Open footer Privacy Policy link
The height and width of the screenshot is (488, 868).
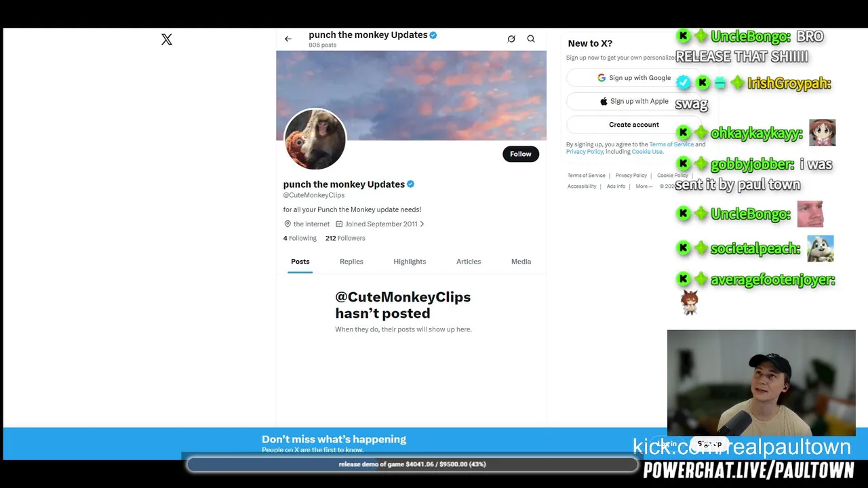(x=631, y=176)
